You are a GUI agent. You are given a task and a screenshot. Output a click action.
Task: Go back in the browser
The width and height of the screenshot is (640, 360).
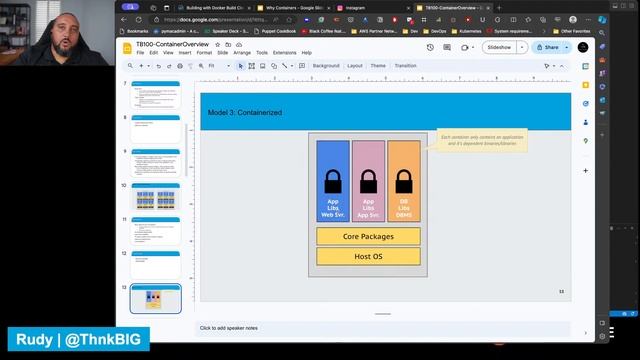click(124, 20)
